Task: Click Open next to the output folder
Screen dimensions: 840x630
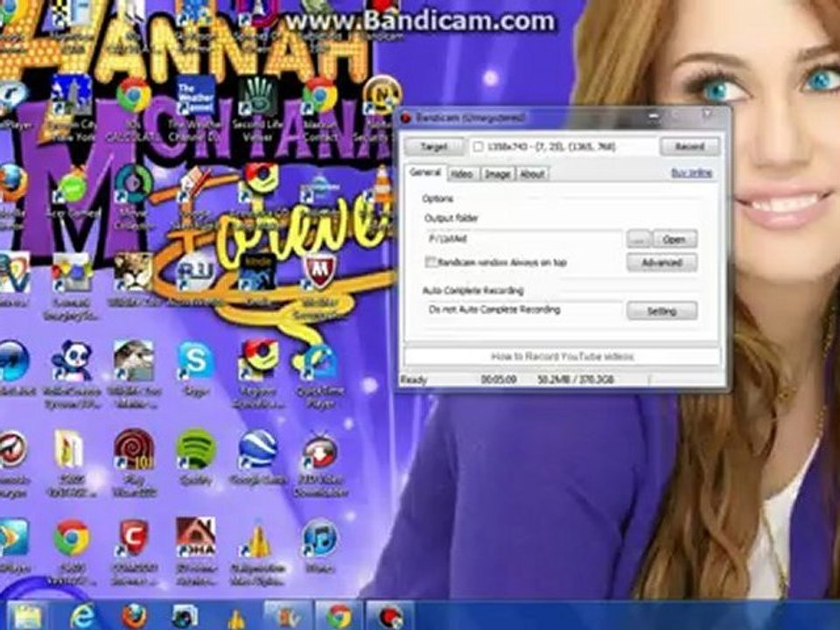Action: (x=675, y=240)
